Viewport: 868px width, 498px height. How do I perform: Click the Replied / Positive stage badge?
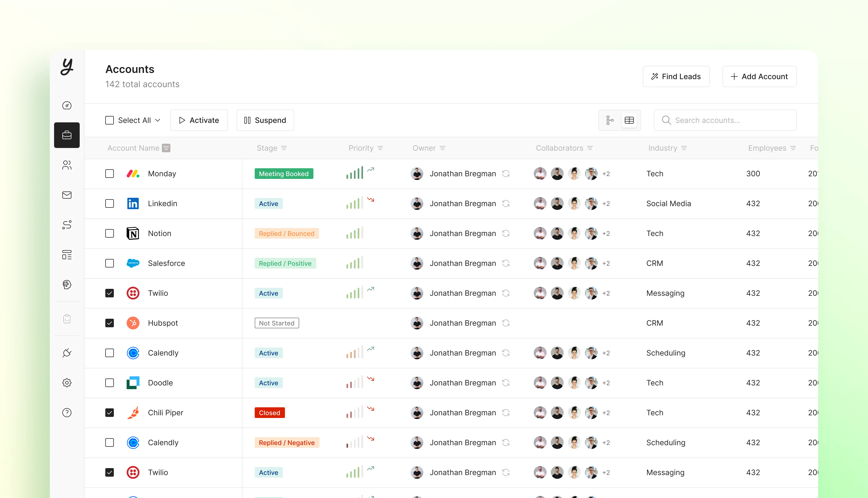(285, 263)
